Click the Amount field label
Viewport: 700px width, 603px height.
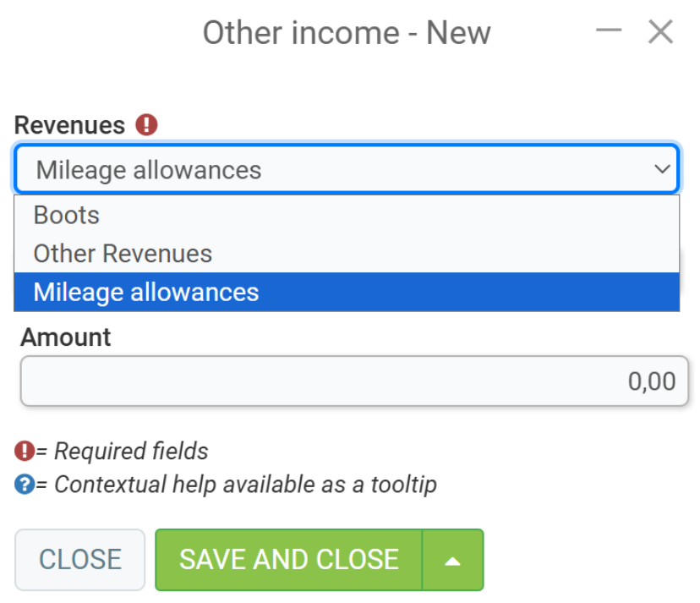pos(66,337)
